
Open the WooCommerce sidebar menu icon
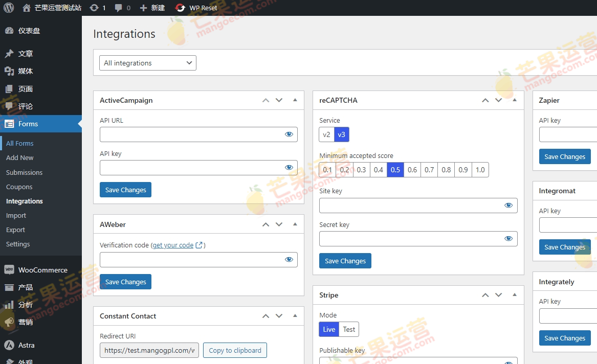coord(11,269)
